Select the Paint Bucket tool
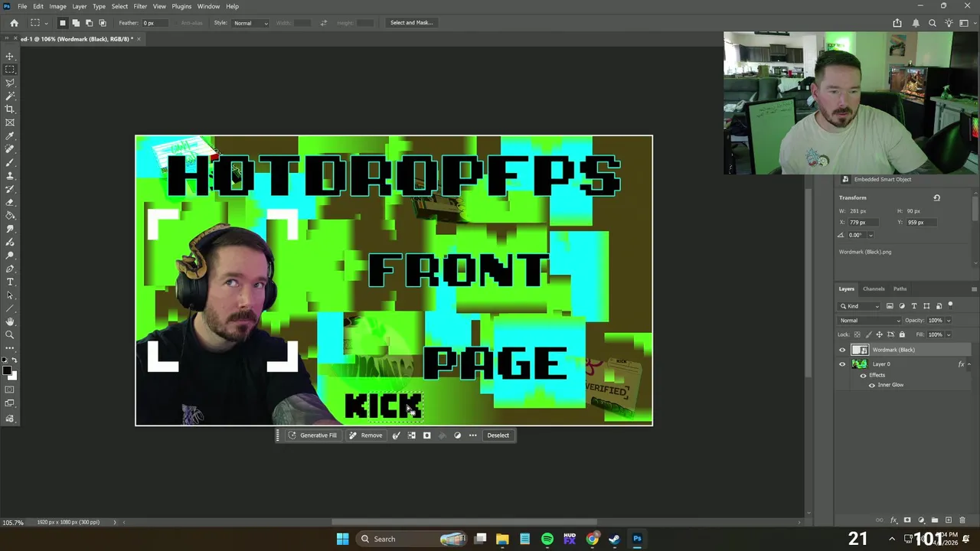 coord(10,215)
